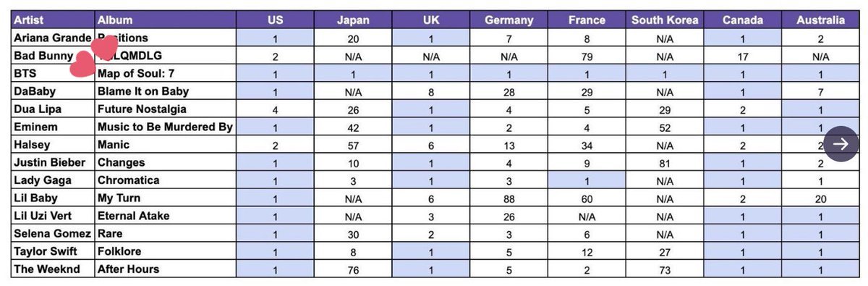Click the Germany column header
The height and width of the screenshot is (286, 868).
(x=509, y=20)
